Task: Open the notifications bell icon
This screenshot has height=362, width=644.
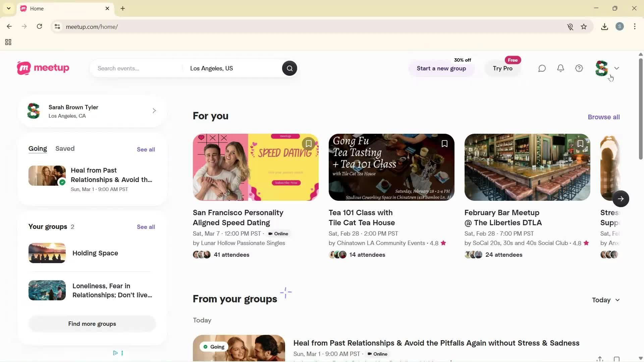Action: click(560, 68)
